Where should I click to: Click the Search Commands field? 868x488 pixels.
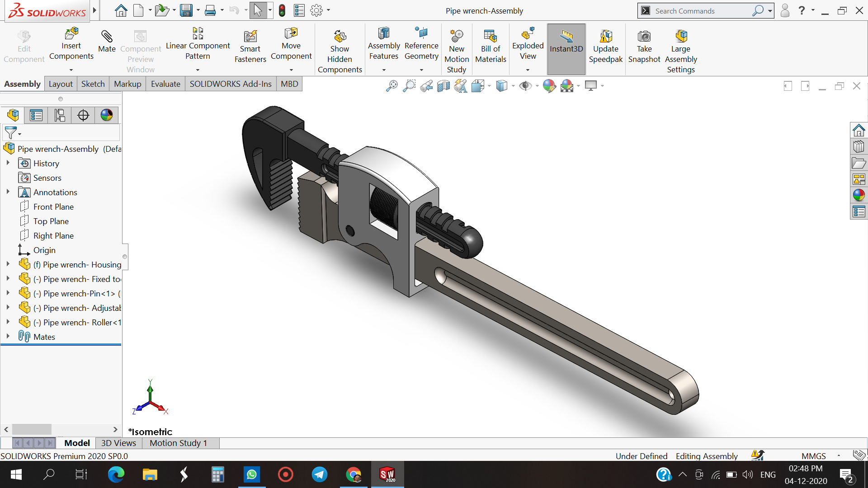click(701, 11)
